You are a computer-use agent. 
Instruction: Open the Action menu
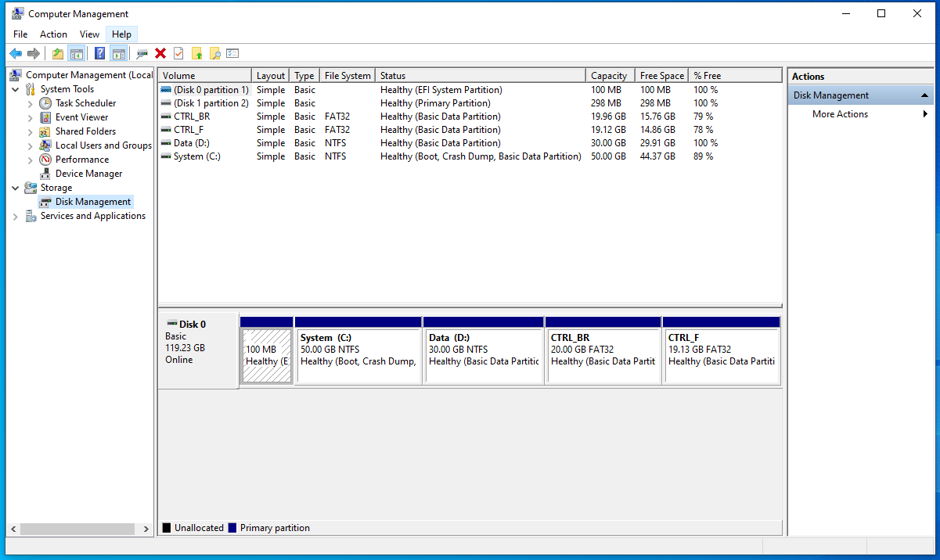[53, 34]
